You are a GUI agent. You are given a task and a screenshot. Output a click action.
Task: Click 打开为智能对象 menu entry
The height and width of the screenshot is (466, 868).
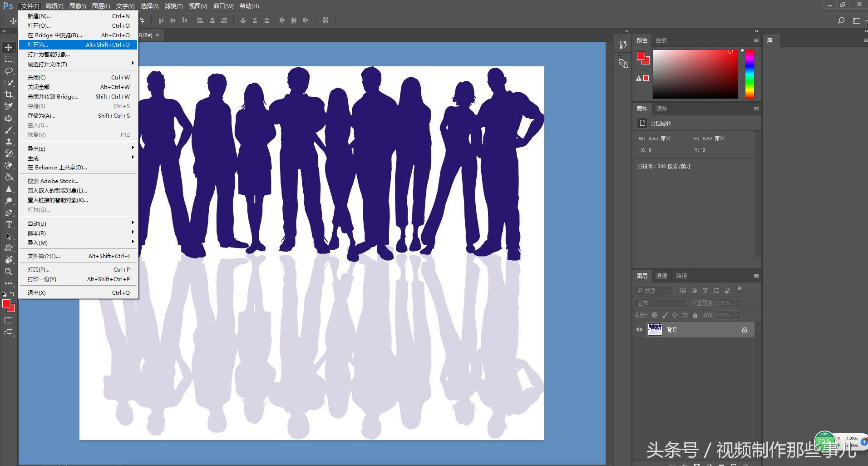click(x=49, y=55)
